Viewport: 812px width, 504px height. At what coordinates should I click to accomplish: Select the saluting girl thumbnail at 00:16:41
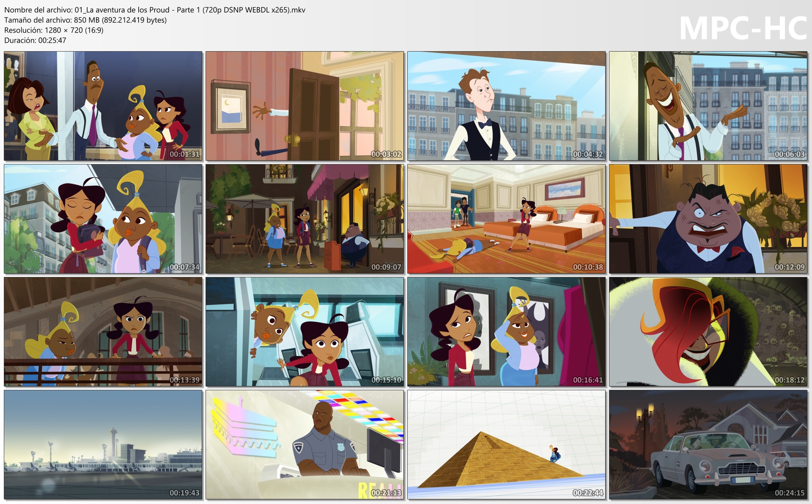[x=506, y=332]
